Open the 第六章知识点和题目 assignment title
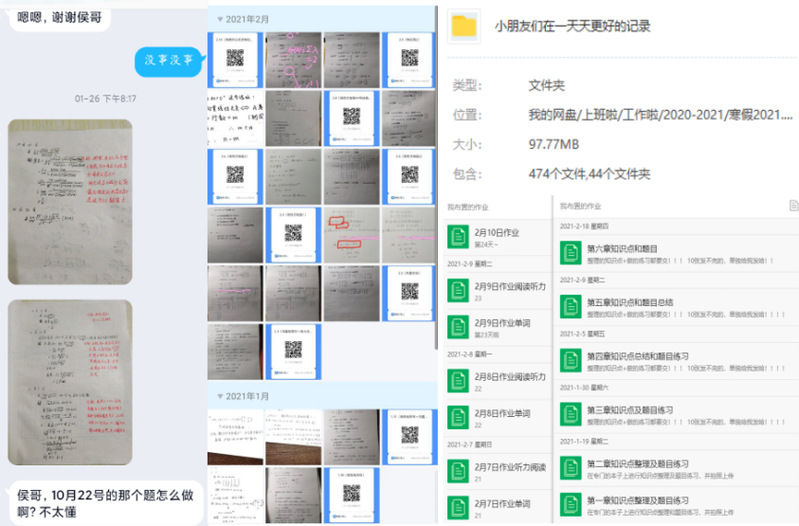Screen dimensions: 799x526 pyautogui.click(x=622, y=249)
